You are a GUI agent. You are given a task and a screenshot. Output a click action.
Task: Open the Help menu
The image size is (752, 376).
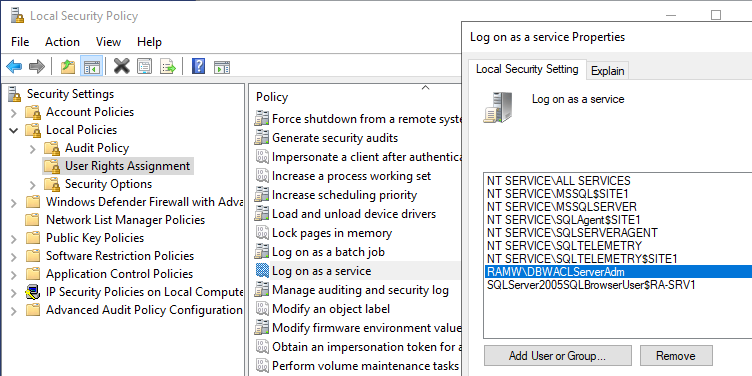pyautogui.click(x=149, y=42)
